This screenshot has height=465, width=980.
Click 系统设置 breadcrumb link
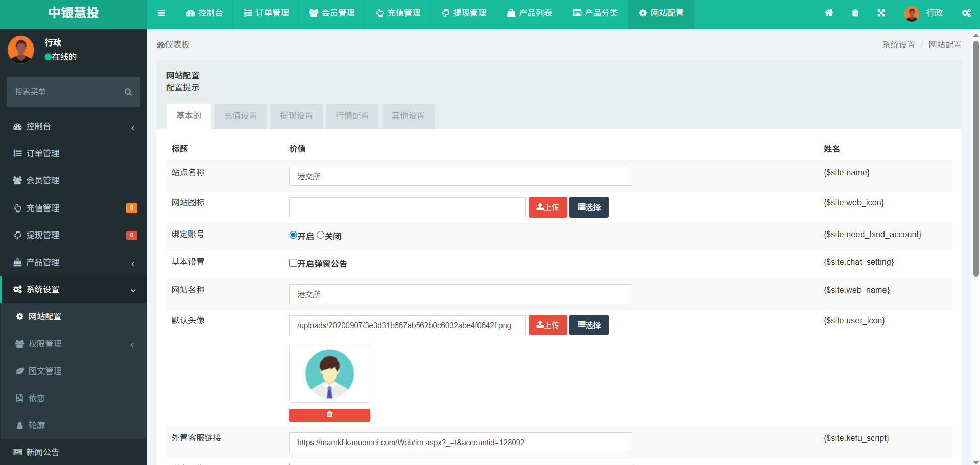[899, 44]
